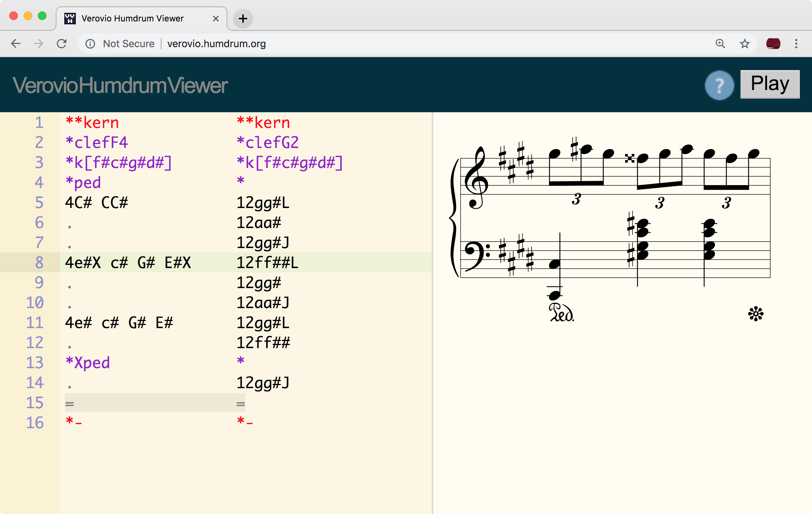Image resolution: width=812 pixels, height=514 pixels.
Task: Open a new browser tab with plus button
Action: click(x=243, y=19)
